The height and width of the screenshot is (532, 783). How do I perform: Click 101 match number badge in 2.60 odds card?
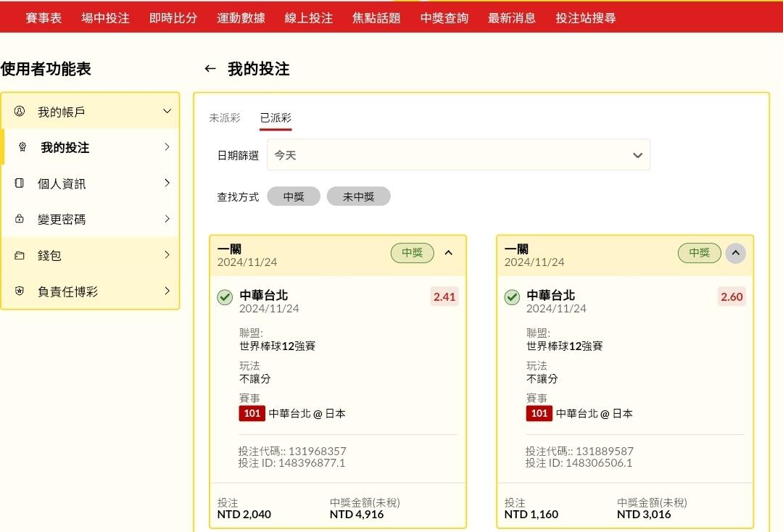pos(539,413)
